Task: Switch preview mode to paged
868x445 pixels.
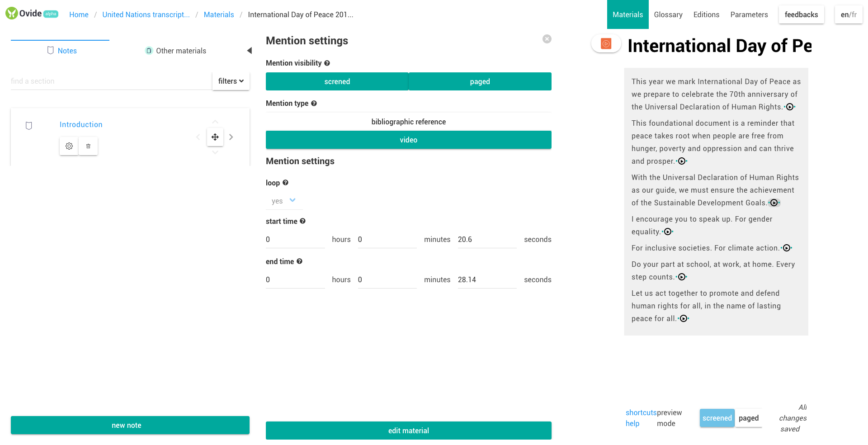Action: pyautogui.click(x=749, y=418)
